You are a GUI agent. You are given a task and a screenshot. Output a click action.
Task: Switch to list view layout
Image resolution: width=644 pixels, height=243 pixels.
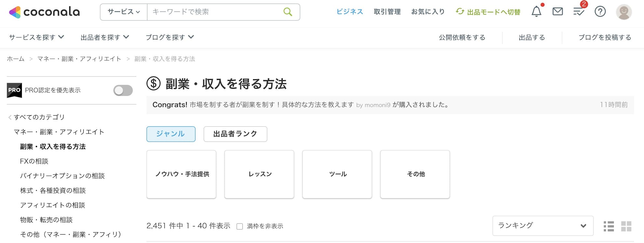609,226
